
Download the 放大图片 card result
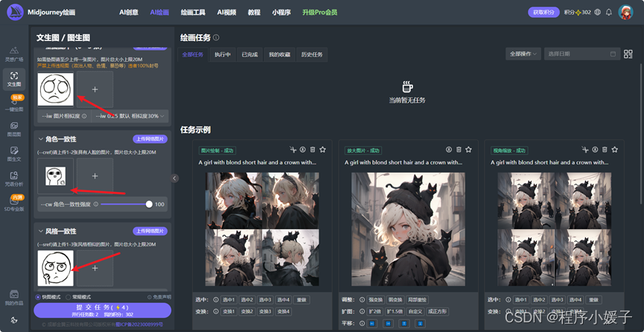pos(449,150)
